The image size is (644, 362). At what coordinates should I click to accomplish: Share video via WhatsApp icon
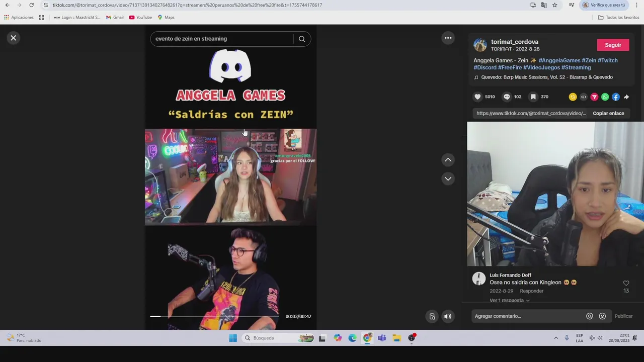(605, 97)
